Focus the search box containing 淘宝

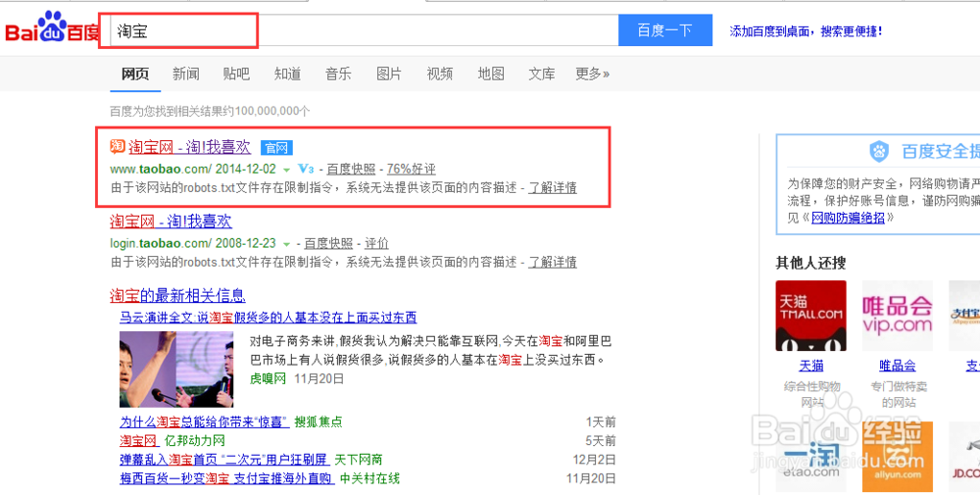[363, 30]
